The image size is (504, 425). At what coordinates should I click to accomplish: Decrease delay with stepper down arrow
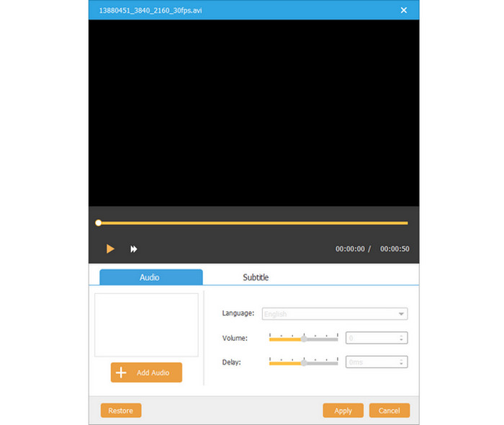(401, 364)
